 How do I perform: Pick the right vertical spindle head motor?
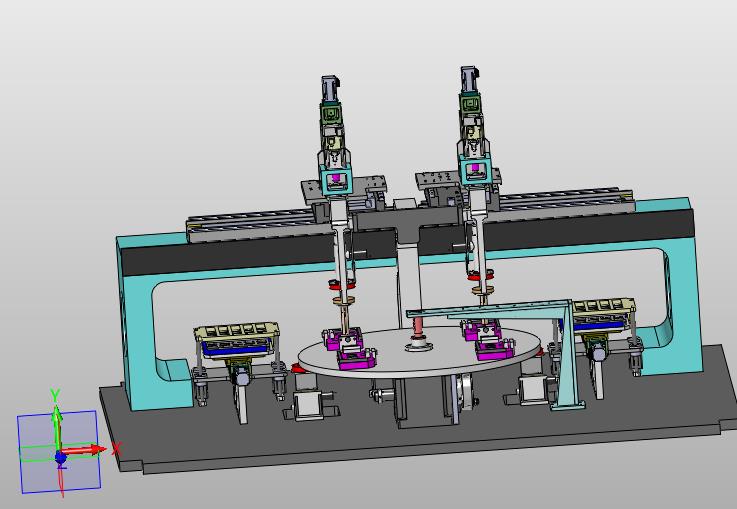click(469, 80)
